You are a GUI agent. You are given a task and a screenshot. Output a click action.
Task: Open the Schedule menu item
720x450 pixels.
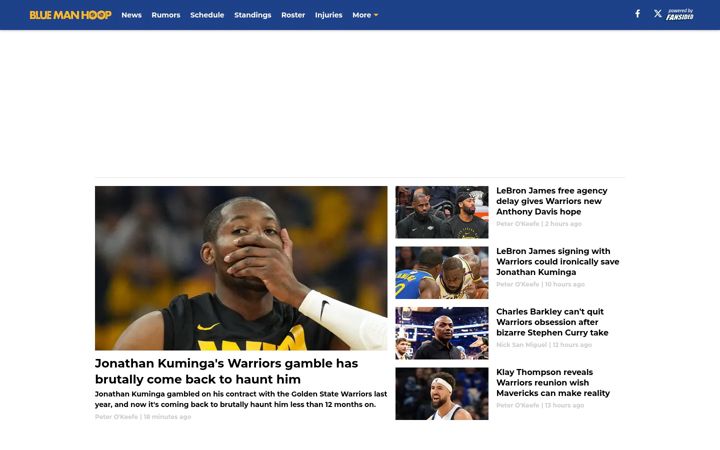tap(207, 15)
